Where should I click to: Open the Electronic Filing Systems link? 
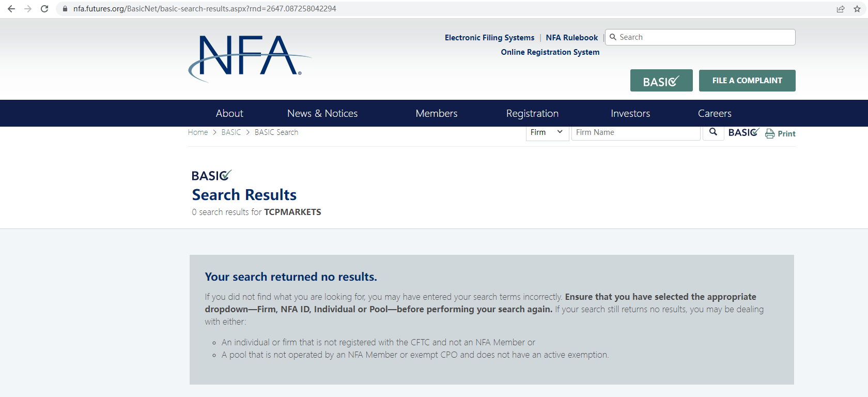click(x=489, y=38)
